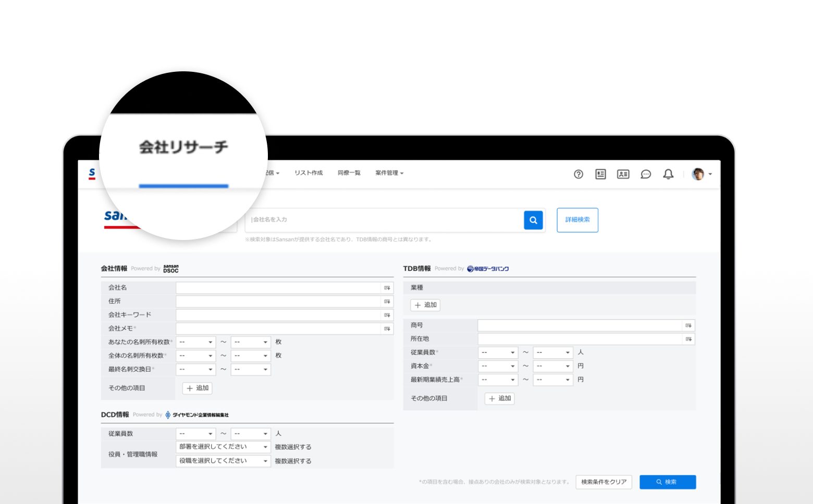Click into the 所在地 text field
813x504 pixels.
click(580, 339)
